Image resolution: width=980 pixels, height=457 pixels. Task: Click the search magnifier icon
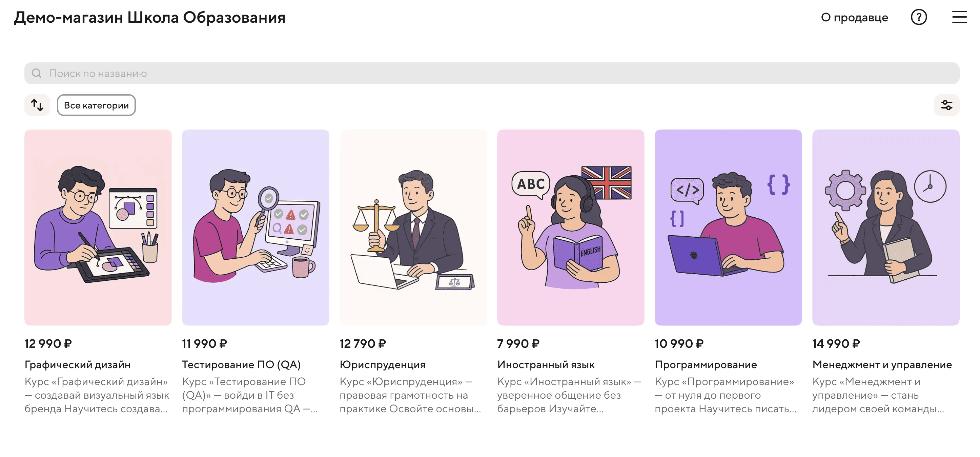pos(37,73)
